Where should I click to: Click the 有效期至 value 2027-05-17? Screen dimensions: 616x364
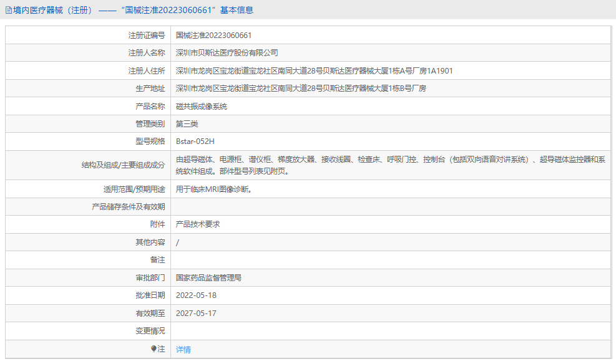click(x=197, y=313)
